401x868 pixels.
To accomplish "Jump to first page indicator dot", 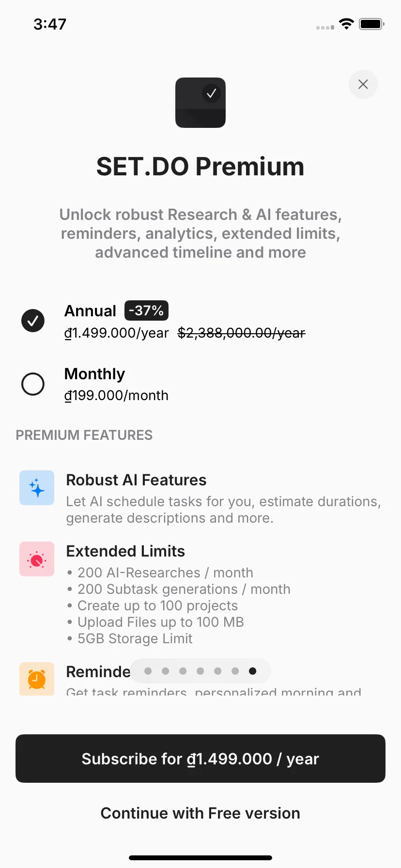I will coord(148,671).
